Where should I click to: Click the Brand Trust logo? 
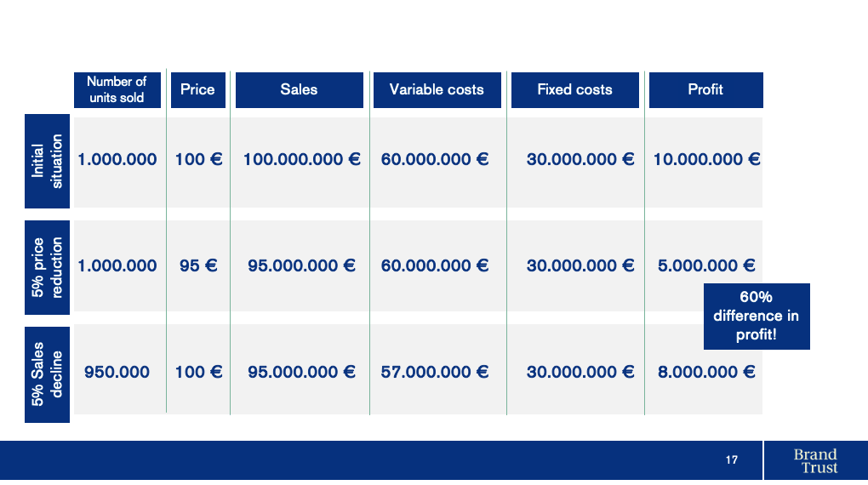coord(814,460)
